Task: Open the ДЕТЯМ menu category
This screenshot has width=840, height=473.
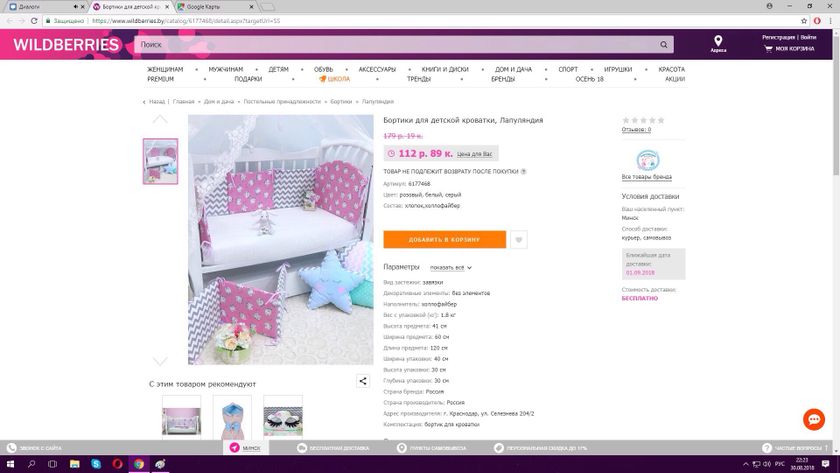Action: tap(278, 70)
